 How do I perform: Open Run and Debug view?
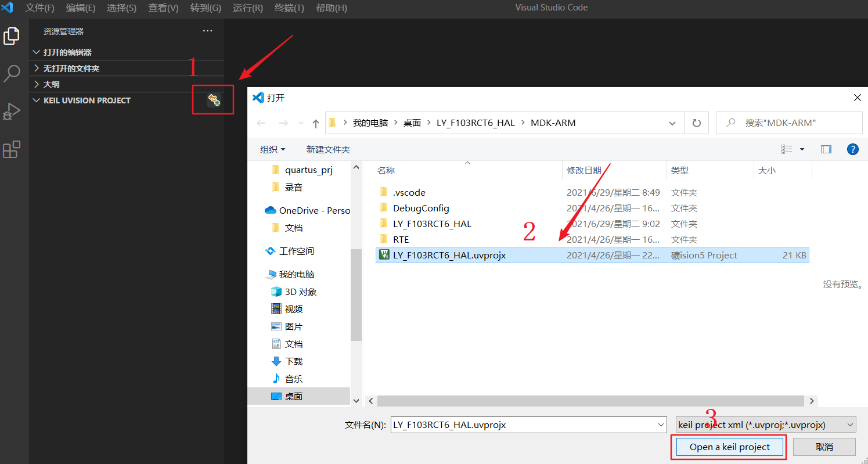coord(12,111)
